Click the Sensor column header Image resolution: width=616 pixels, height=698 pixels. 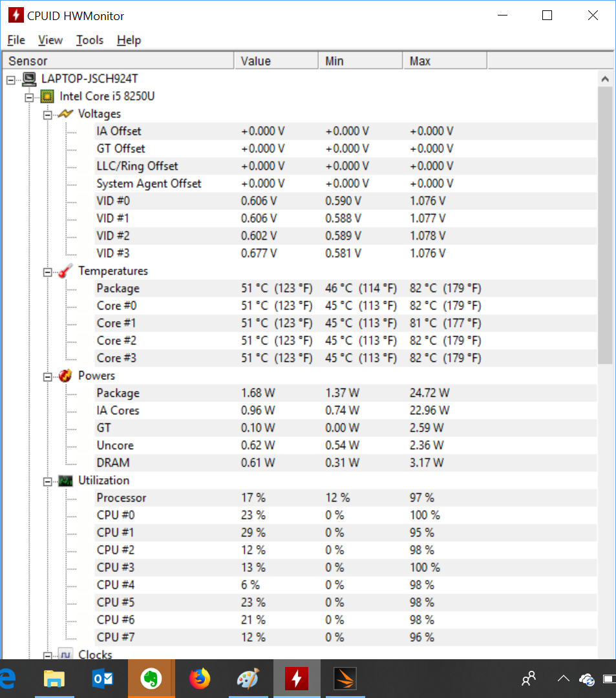118,61
